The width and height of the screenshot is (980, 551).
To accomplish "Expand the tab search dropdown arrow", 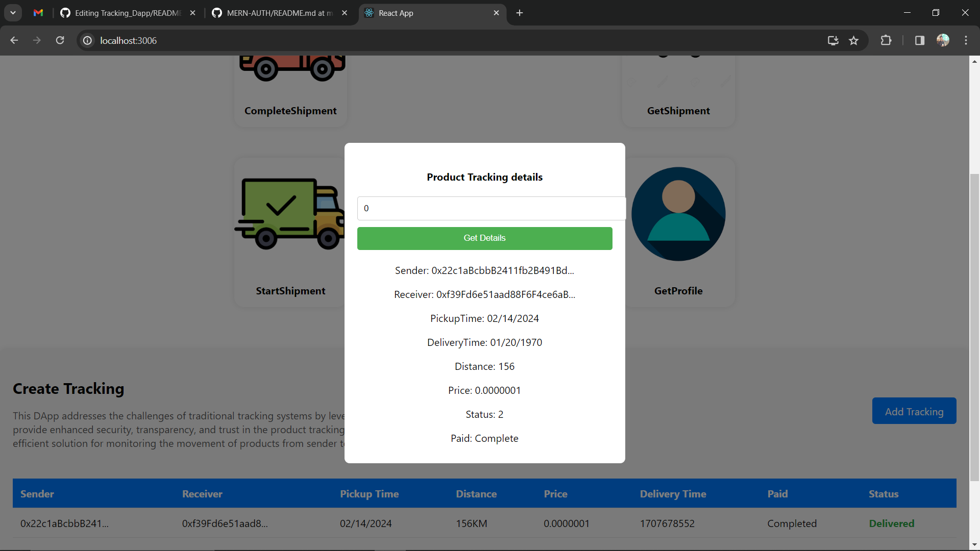I will pos(13,13).
